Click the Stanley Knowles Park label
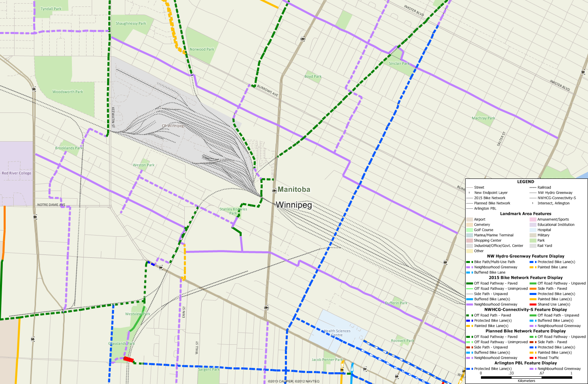The width and height of the screenshot is (588, 384). point(233,211)
